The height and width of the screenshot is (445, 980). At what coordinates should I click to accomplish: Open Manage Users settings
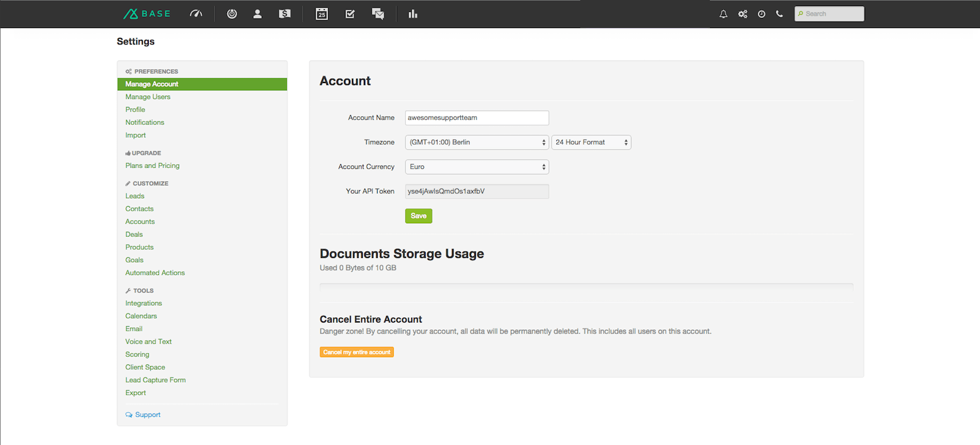148,97
